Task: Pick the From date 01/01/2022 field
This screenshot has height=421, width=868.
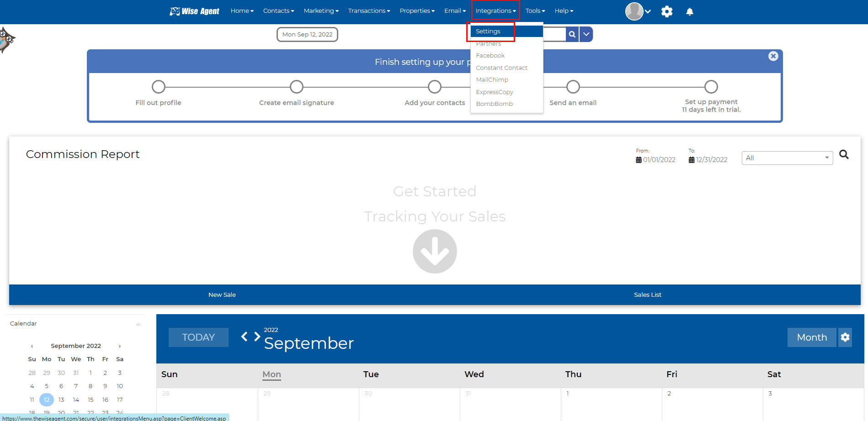Action: 655,160
